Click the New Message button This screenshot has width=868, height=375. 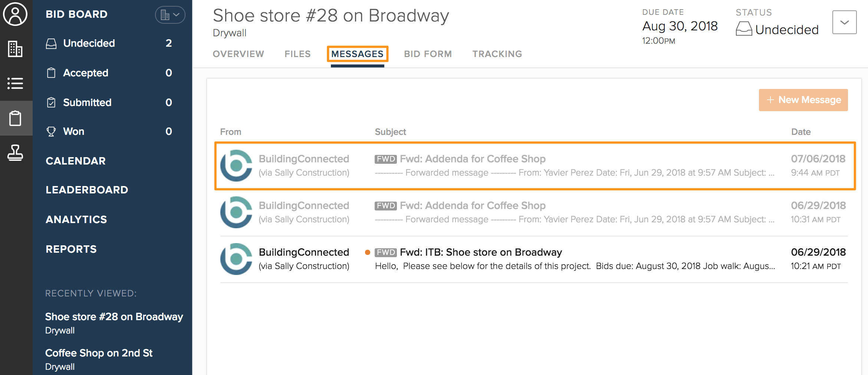pos(803,100)
